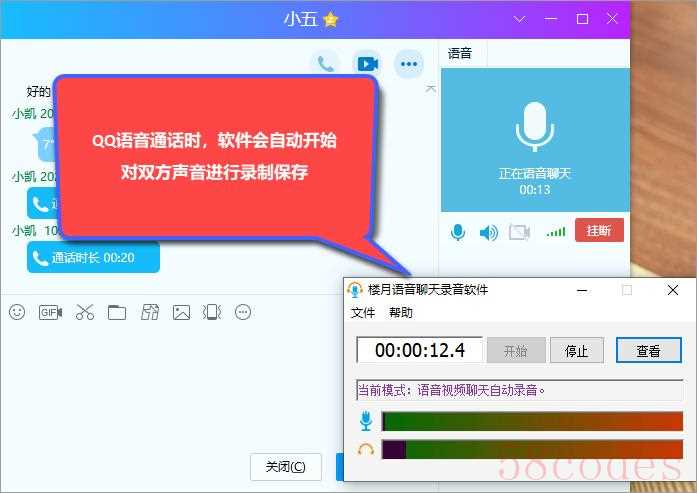Click the microphone icon in recorder
Image resolution: width=697 pixels, height=493 pixels.
366,421
